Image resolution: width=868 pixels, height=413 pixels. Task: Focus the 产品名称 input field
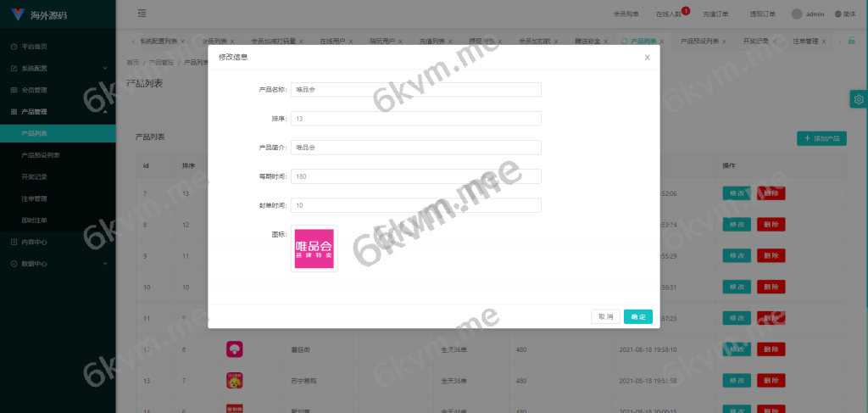click(x=415, y=90)
